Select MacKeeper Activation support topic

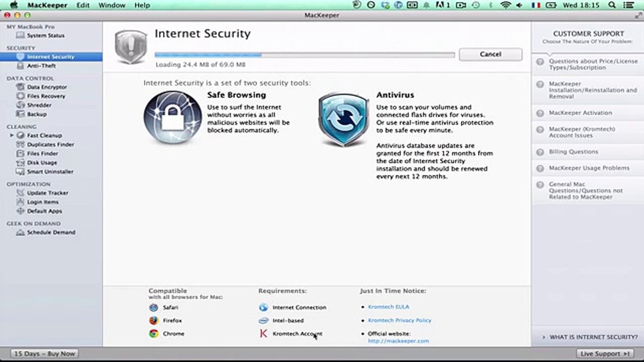[x=588, y=113]
